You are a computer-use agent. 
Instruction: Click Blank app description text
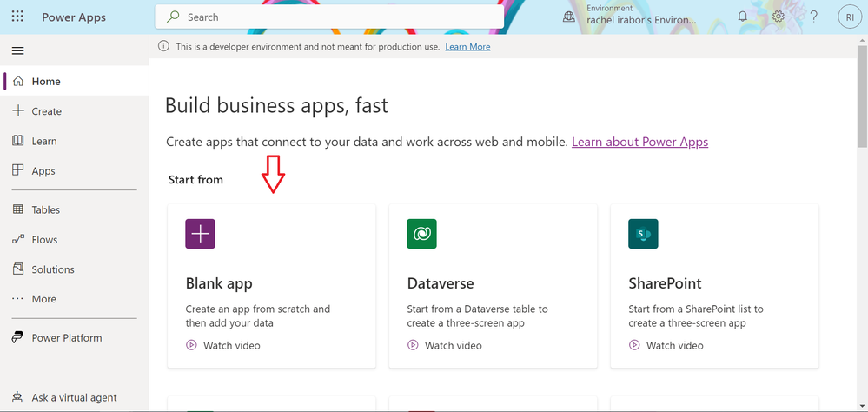click(x=258, y=316)
